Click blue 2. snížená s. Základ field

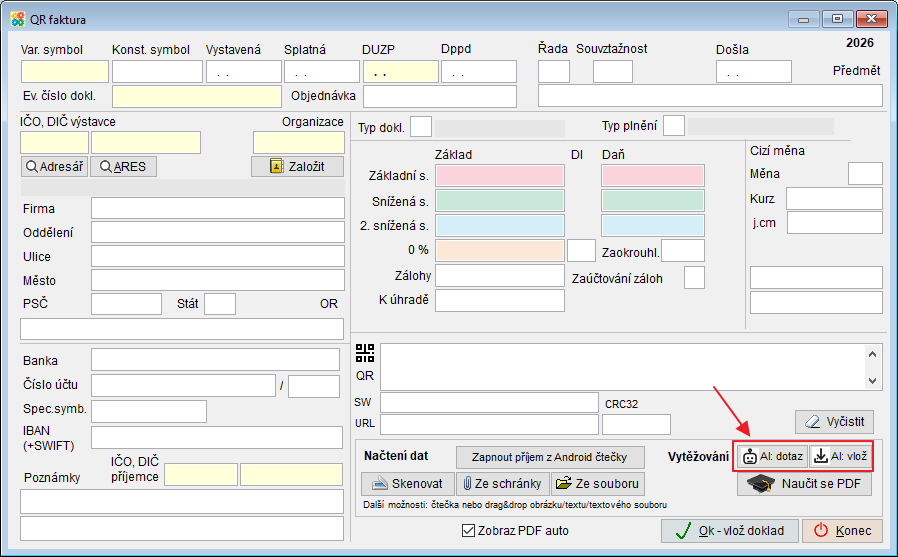(x=500, y=226)
